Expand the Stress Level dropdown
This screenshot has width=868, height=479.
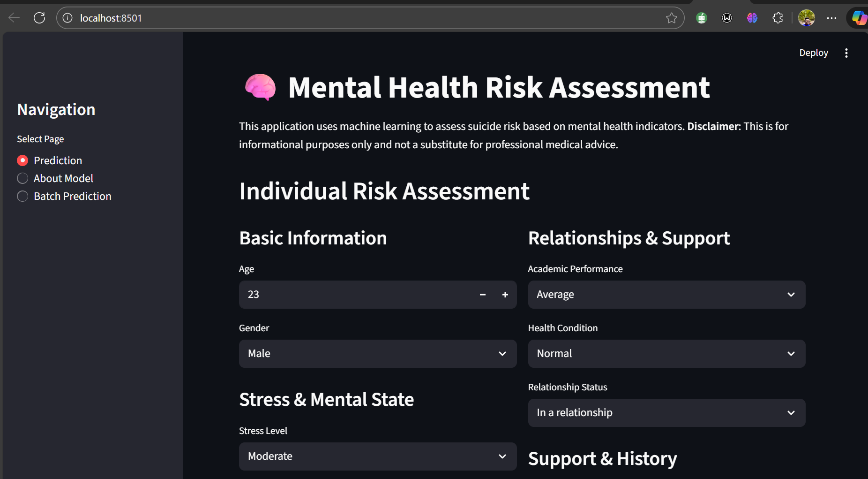click(377, 456)
